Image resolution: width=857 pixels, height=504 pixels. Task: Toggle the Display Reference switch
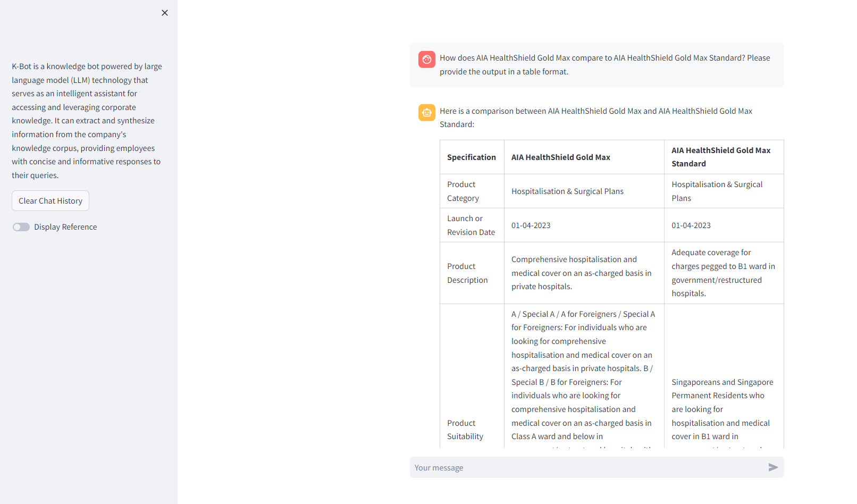(21, 227)
